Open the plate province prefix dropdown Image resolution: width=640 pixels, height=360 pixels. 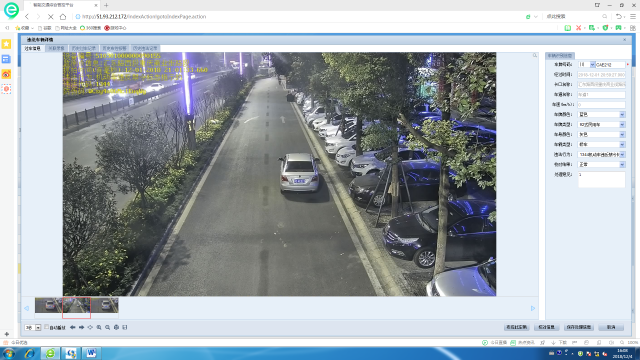pos(592,64)
